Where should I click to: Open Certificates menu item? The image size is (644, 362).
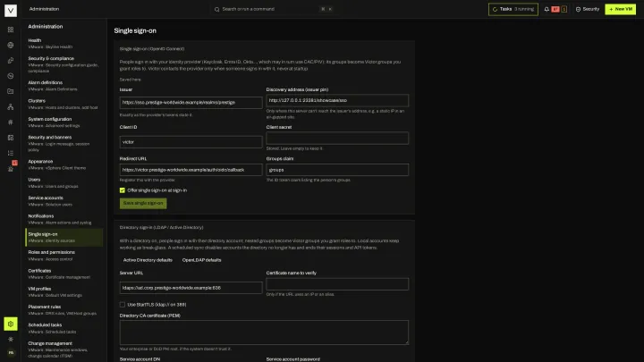(64, 274)
